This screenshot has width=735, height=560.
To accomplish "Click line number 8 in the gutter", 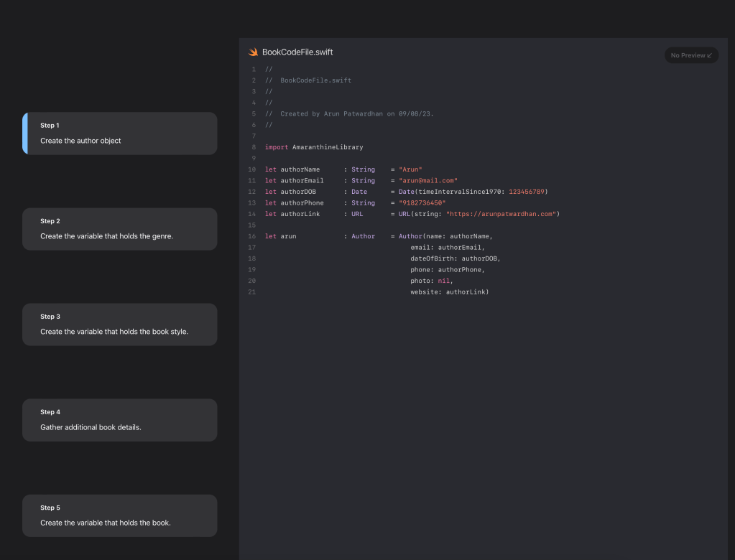I will [x=254, y=147].
